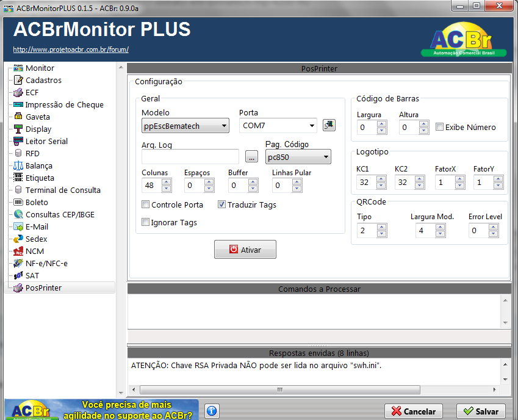Viewport: 518px width, 420px height.
Task: Increase the FatorX value
Action: click(460, 179)
